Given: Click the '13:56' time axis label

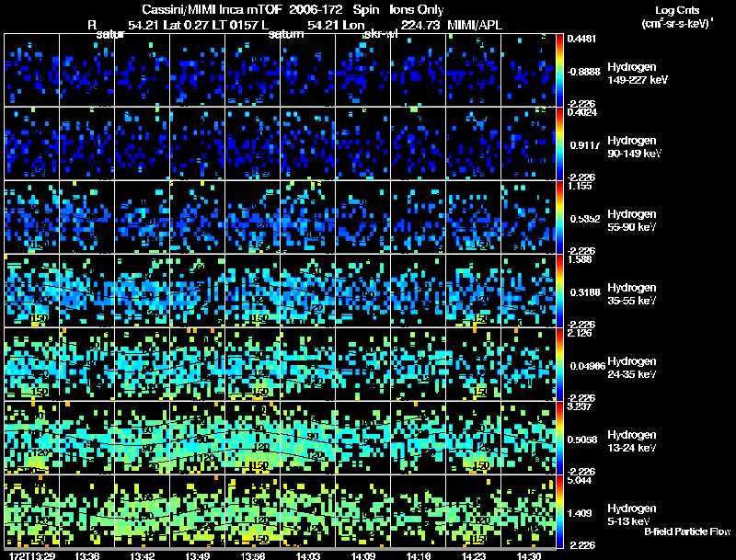Looking at the screenshot, I should (252, 555).
